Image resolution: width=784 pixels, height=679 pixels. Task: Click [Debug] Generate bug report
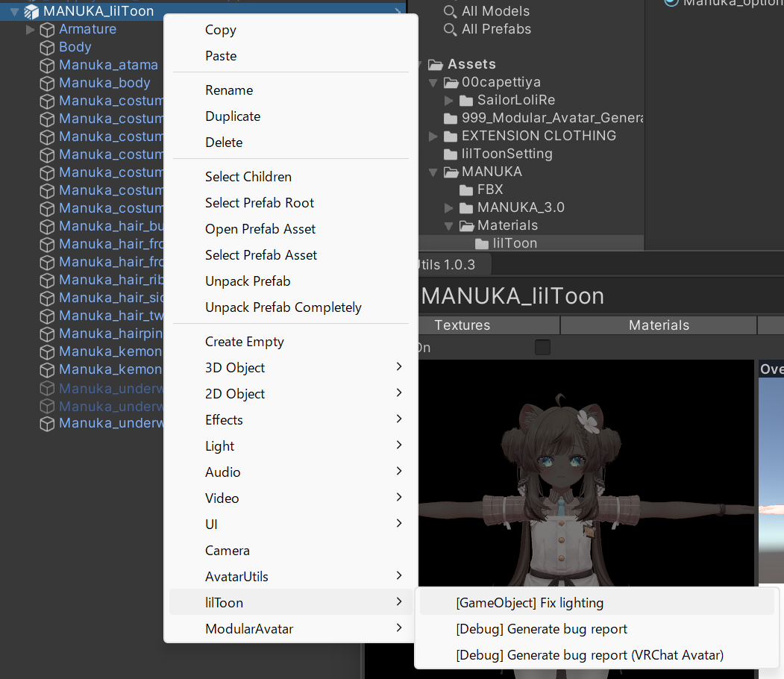(x=597, y=628)
